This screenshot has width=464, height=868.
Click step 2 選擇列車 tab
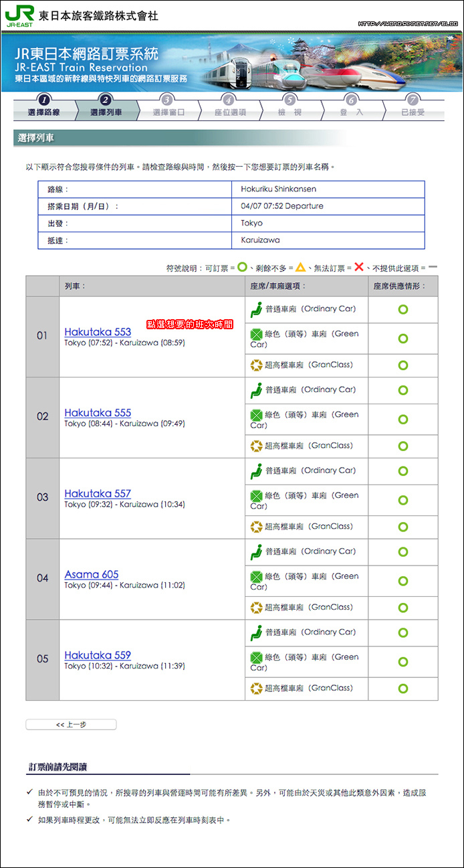(106, 107)
